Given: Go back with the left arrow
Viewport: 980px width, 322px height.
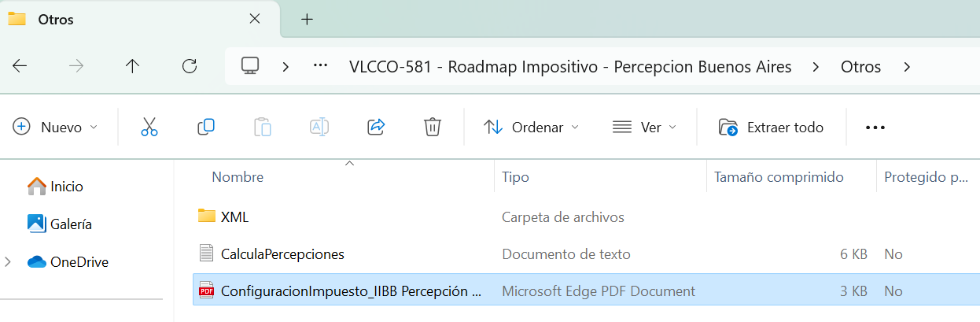Looking at the screenshot, I should 20,66.
